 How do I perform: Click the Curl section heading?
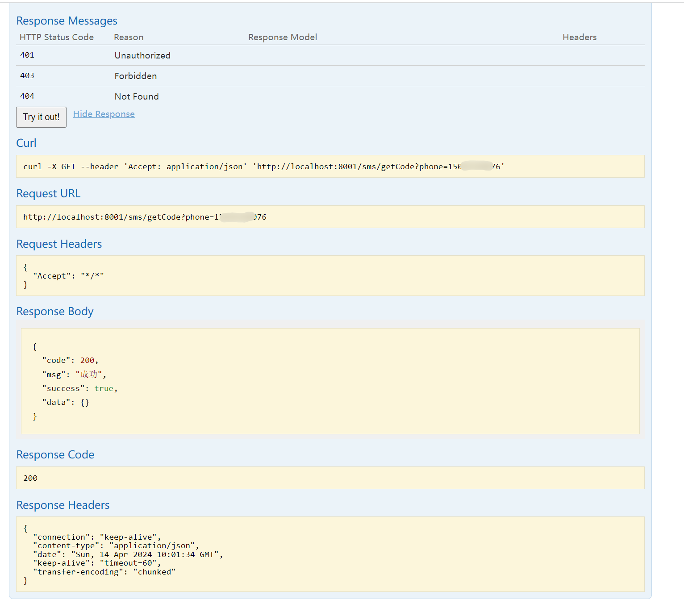coord(26,143)
